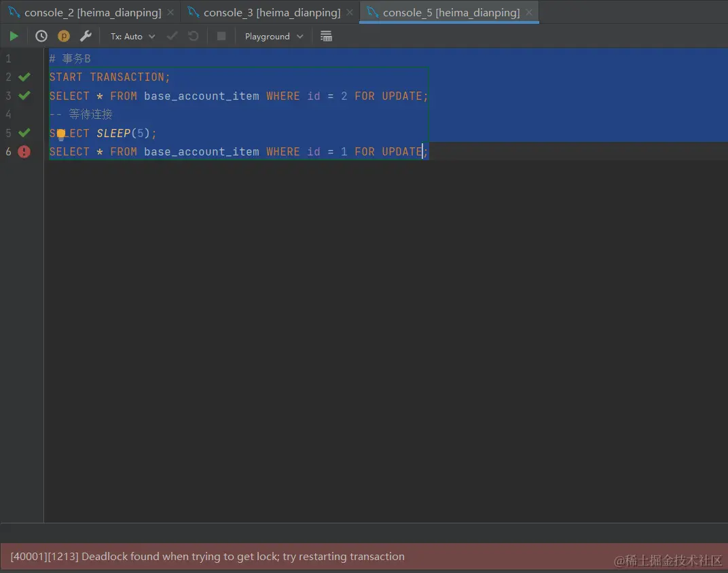728x573 pixels.
Task: Click line number 4 in the gutter
Action: coord(8,114)
